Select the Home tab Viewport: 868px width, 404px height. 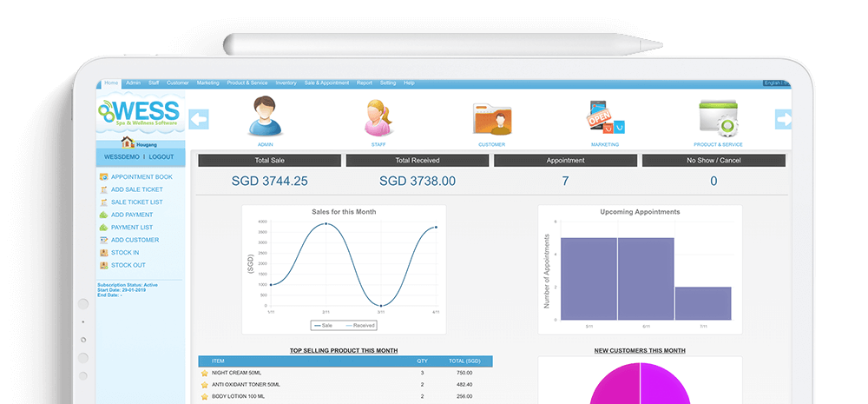(x=111, y=83)
